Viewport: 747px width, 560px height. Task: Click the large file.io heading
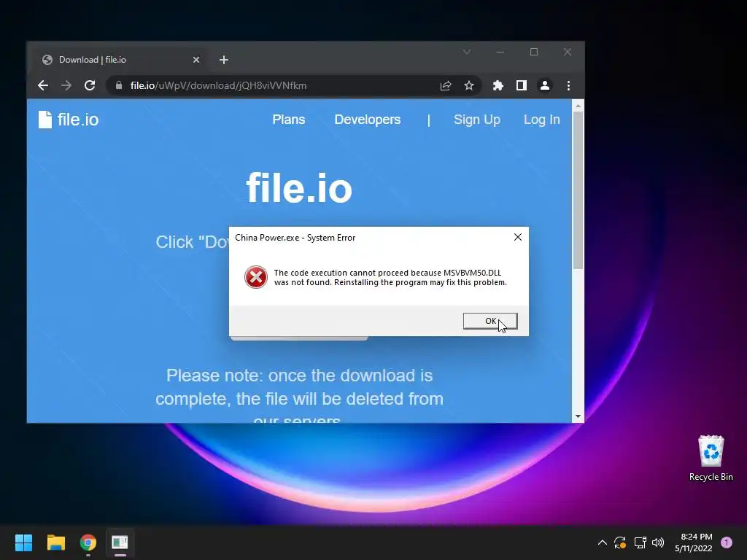pos(299,188)
